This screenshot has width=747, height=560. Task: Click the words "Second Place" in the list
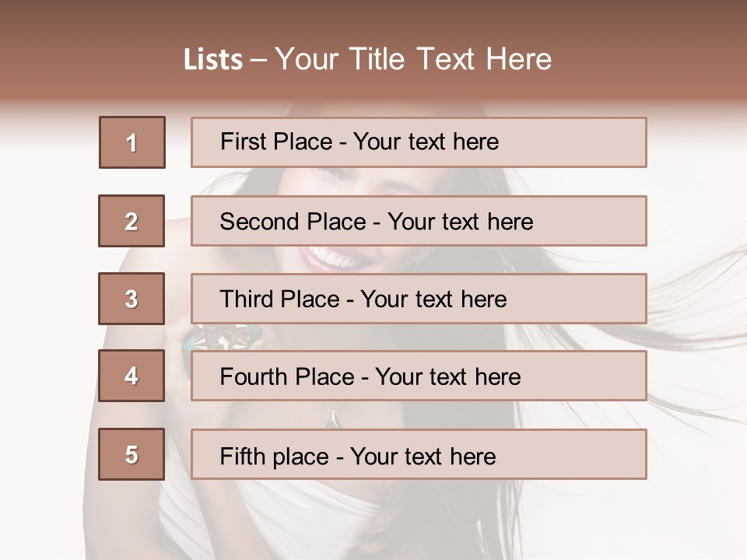293,222
